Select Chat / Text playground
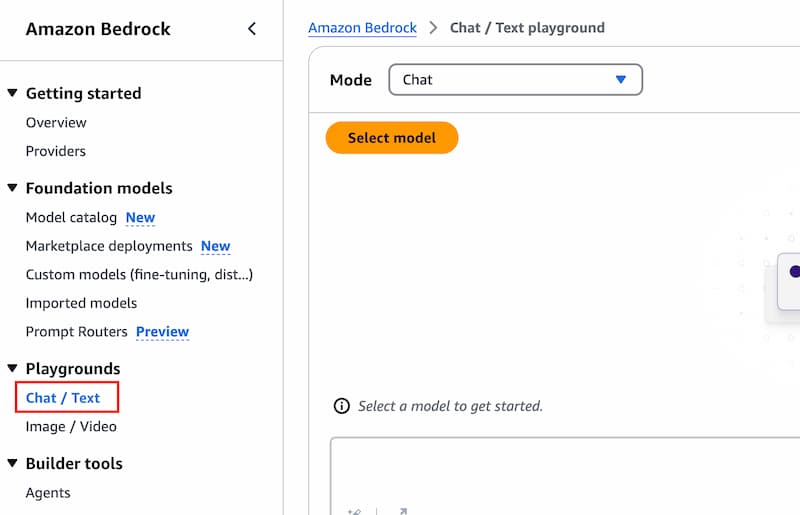800x515 pixels. point(63,398)
